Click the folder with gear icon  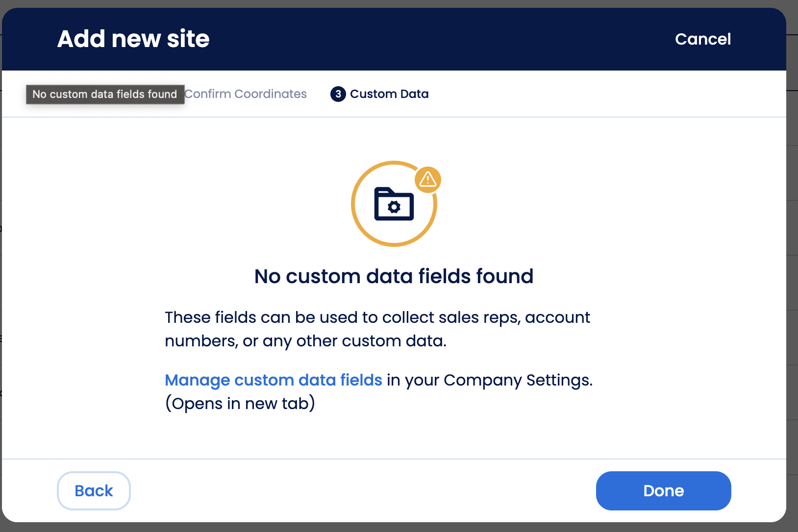(394, 204)
